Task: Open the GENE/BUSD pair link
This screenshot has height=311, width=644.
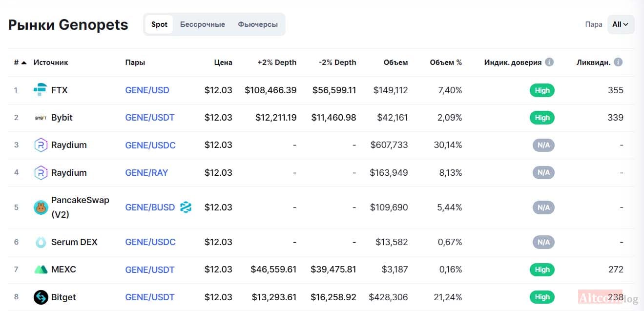Action: coord(150,207)
